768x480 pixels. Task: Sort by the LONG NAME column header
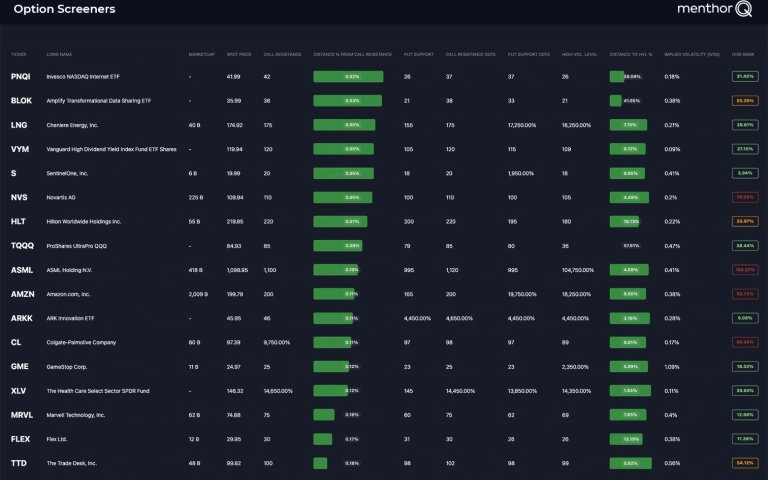click(x=59, y=54)
